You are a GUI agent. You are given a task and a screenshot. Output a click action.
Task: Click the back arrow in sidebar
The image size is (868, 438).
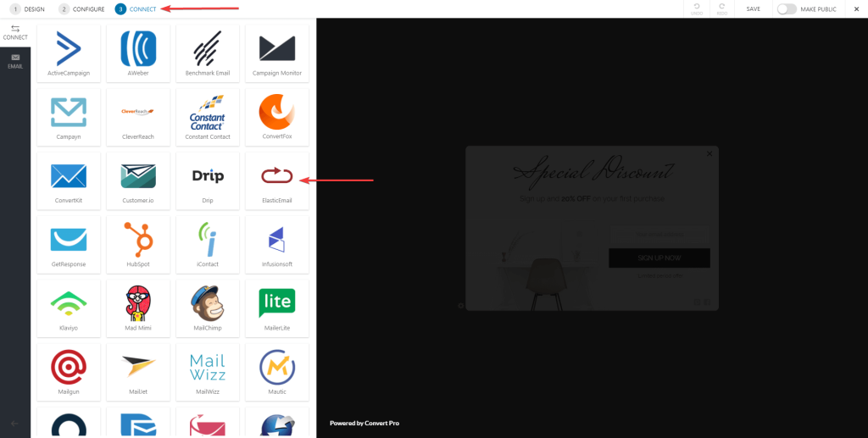(x=14, y=424)
